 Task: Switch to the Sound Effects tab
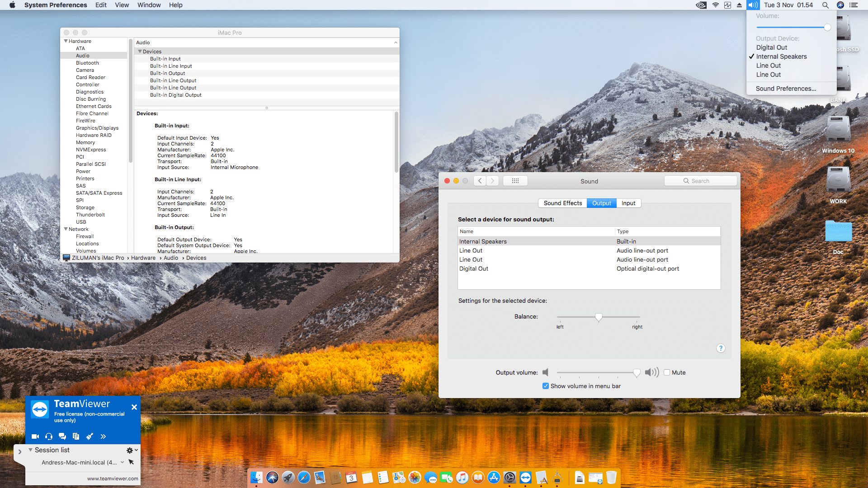[x=562, y=203]
